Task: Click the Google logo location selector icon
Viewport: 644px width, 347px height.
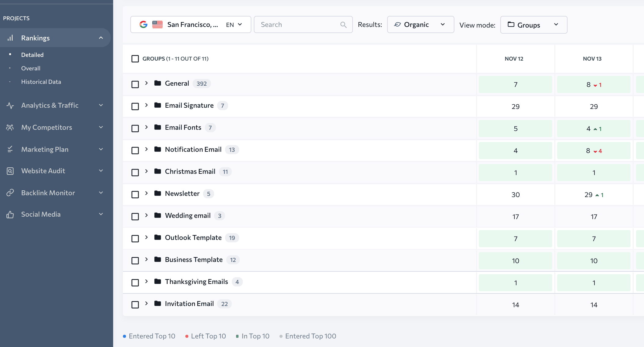Action: 143,24
